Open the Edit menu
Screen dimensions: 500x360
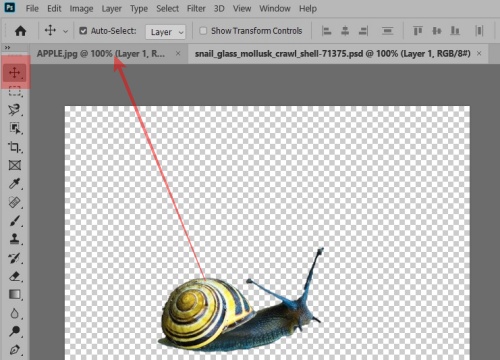[x=54, y=8]
